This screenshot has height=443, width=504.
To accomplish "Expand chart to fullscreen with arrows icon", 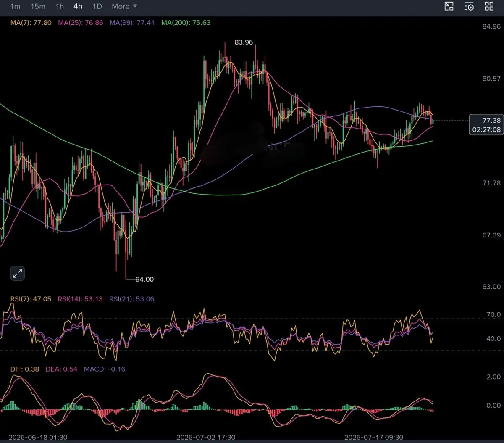I will click(17, 274).
